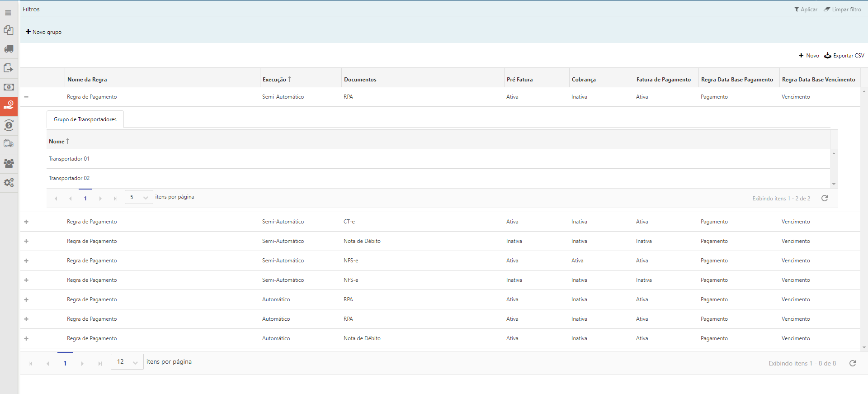868x394 pixels.
Task: Open the hamburger menu in the sidebar
Action: point(8,13)
